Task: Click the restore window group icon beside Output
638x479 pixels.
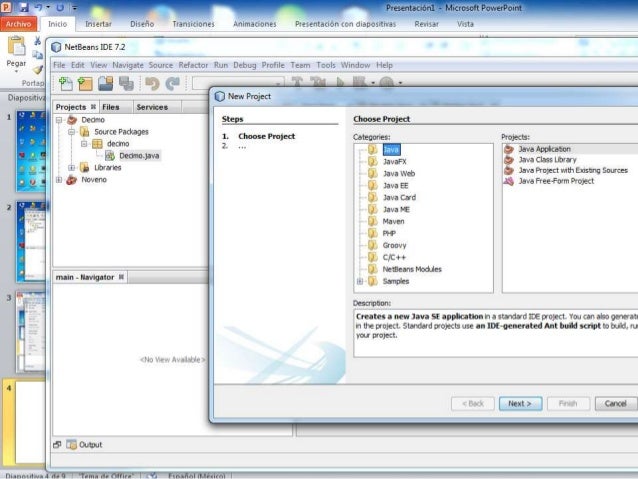Action: 57,444
